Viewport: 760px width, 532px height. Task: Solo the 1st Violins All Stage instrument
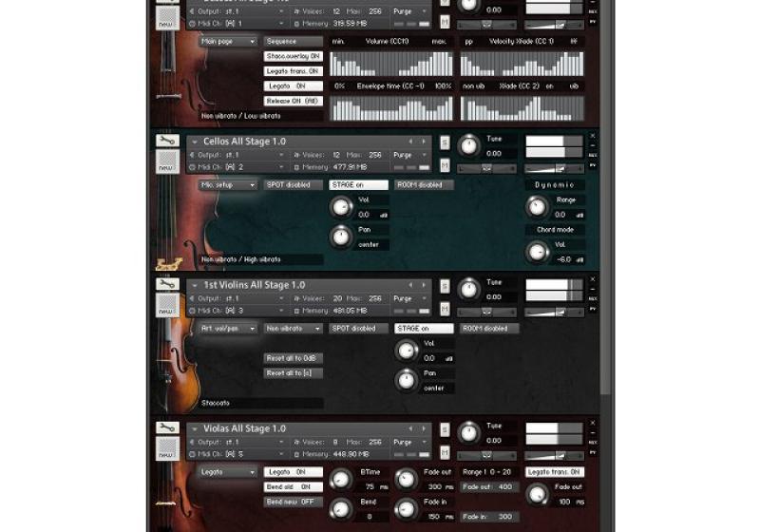445,286
